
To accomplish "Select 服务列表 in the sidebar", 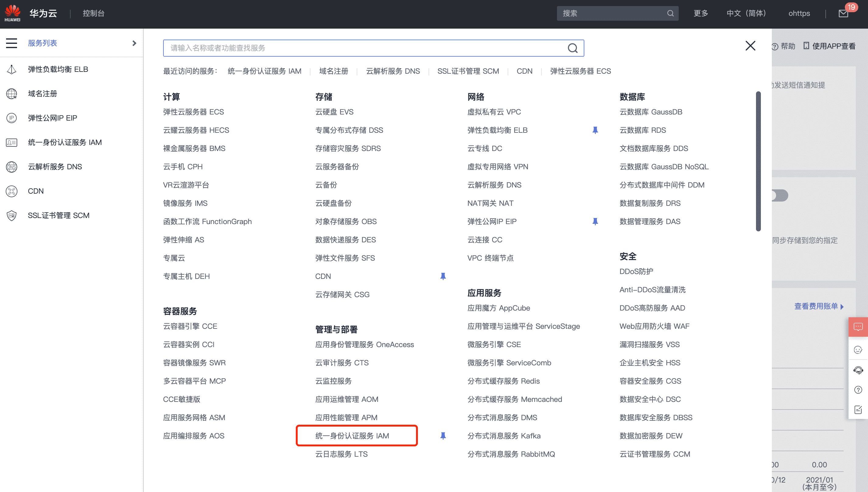I will click(43, 43).
